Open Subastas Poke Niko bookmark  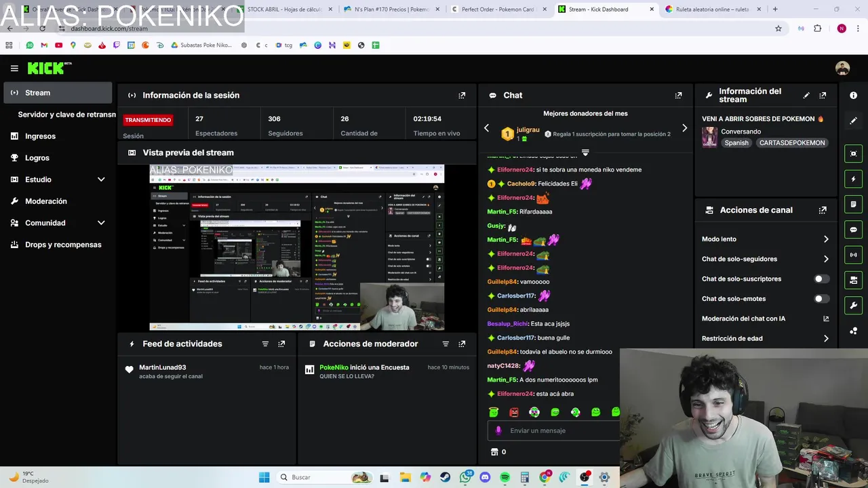[201, 45]
